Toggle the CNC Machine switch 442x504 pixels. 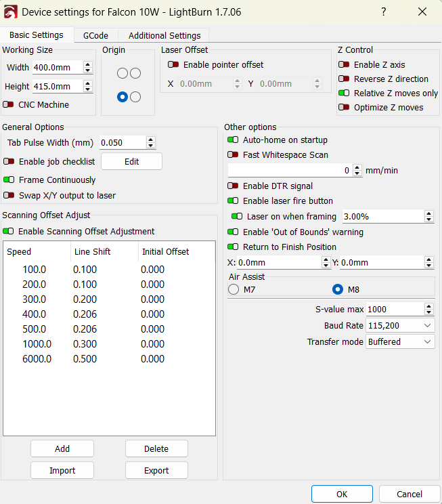coord(8,104)
